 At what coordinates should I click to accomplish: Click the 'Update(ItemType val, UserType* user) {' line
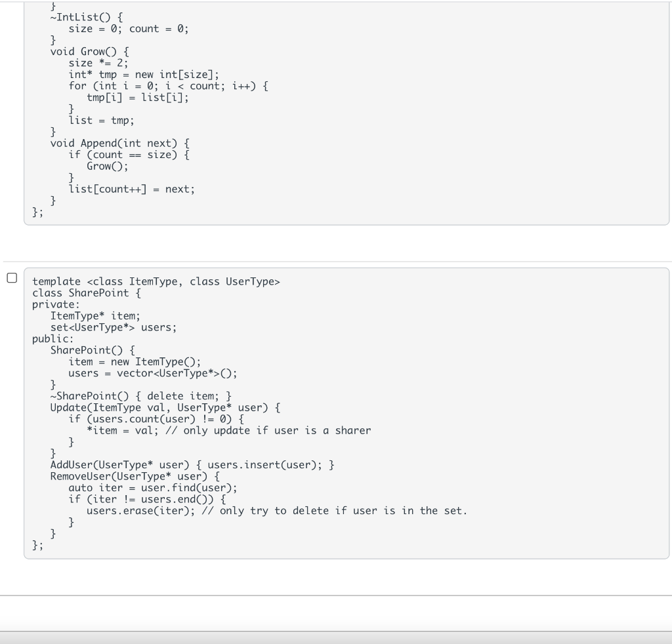pos(165,408)
